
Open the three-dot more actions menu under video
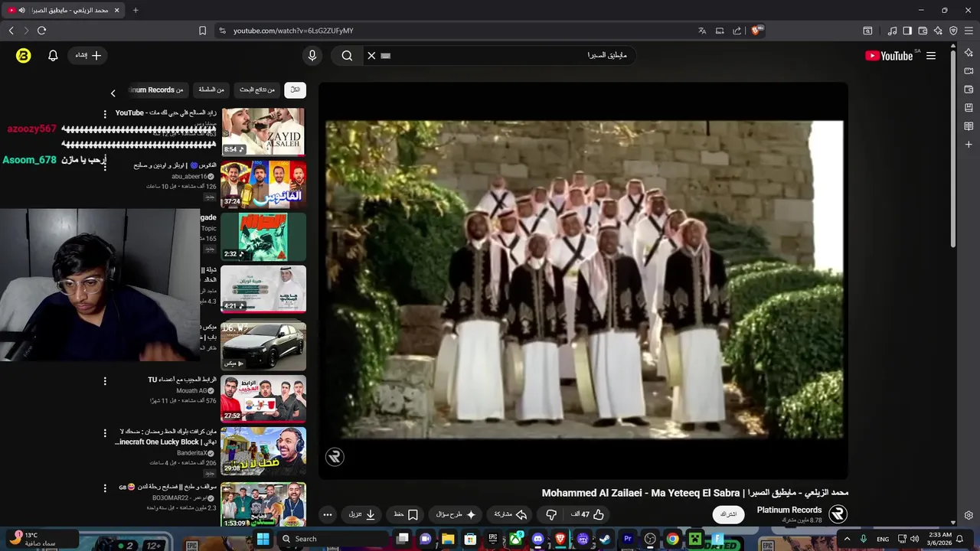[x=327, y=514]
